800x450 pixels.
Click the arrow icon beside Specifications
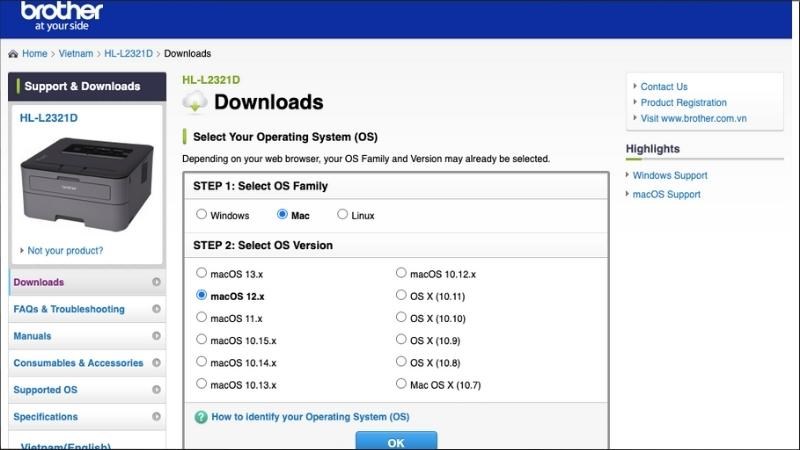coord(156,417)
